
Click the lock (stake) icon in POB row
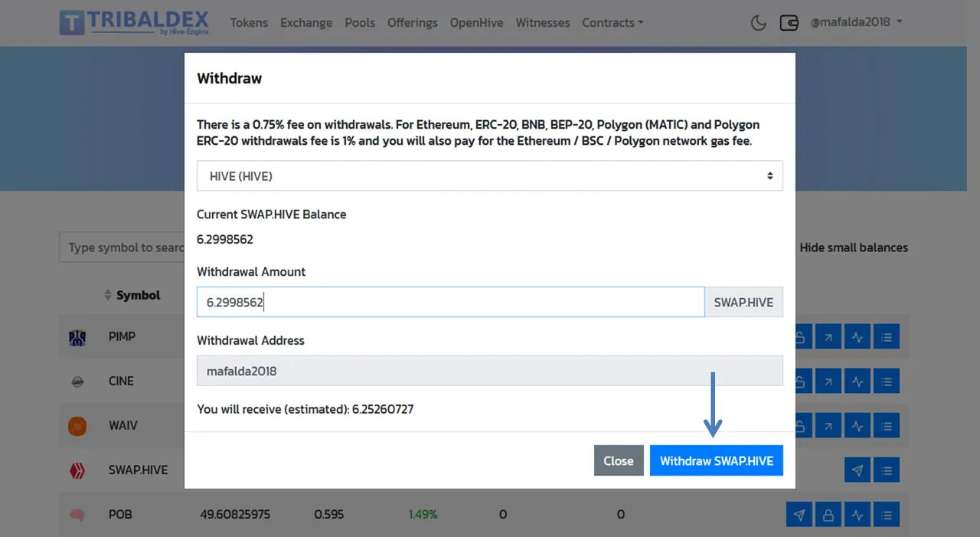[828, 514]
